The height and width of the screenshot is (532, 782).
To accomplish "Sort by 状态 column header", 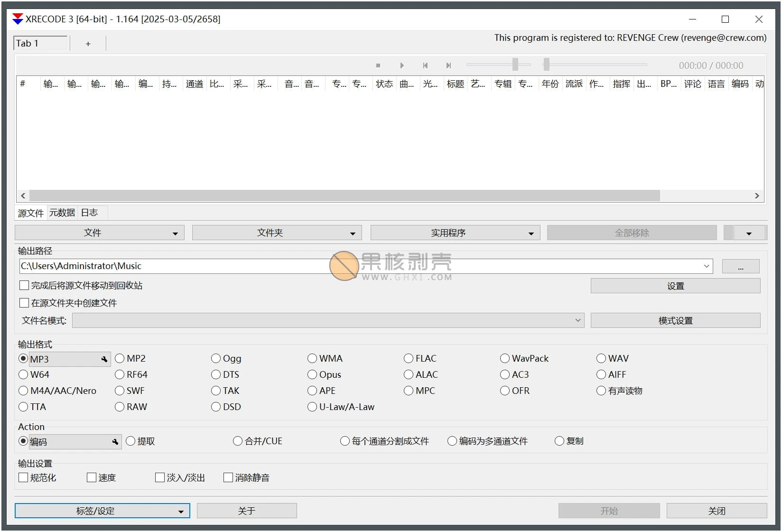I will click(384, 84).
